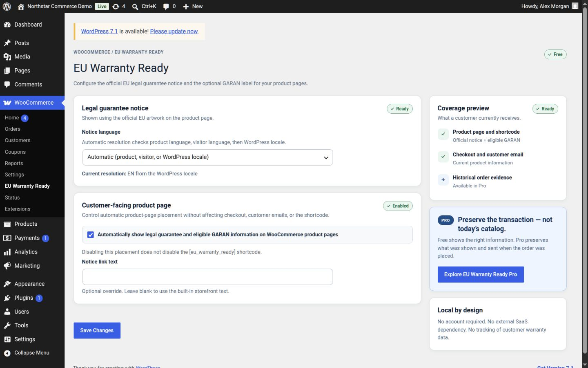Click the checkmark icon beside Product page and shortcode
Viewport: 588px width, 368px height.
click(443, 134)
